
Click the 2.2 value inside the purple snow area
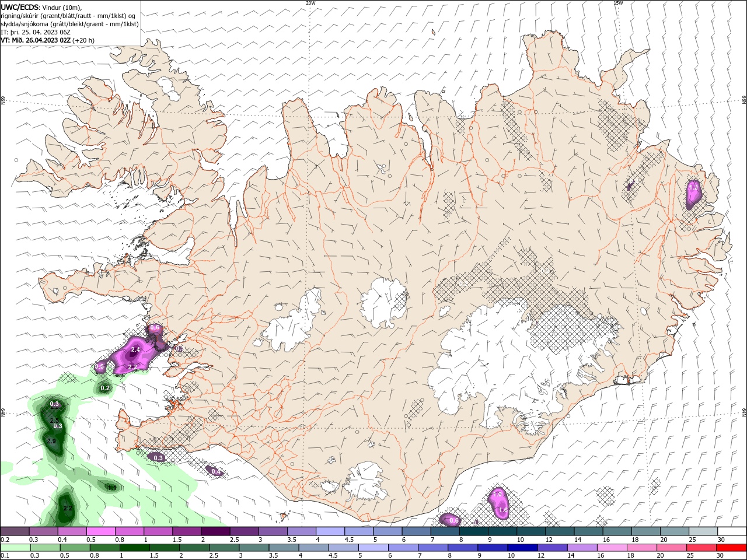click(x=132, y=367)
